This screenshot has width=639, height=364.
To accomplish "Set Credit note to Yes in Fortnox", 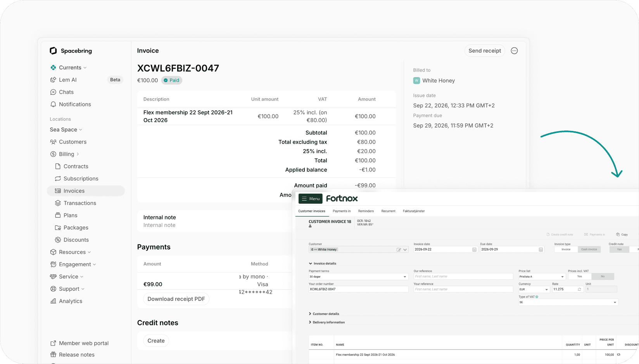I will 619,250.
